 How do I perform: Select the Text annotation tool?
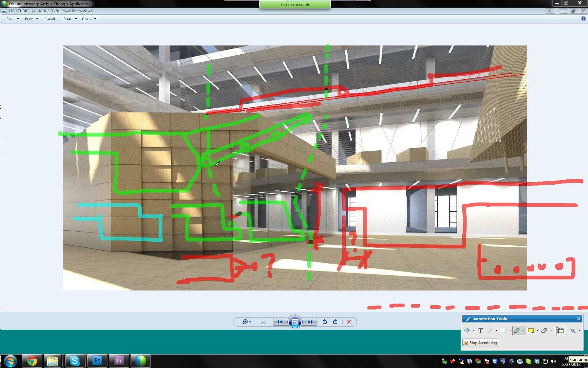(481, 330)
